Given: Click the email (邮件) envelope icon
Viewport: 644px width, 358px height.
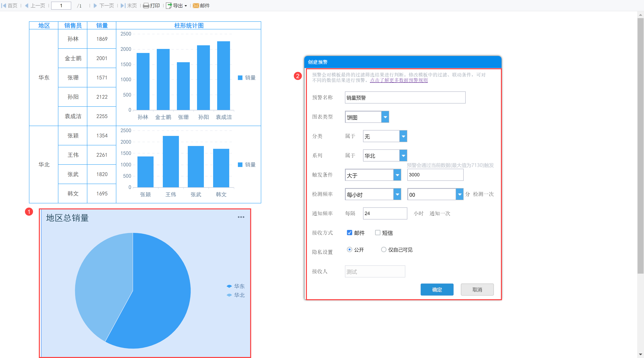Looking at the screenshot, I should [x=196, y=5].
